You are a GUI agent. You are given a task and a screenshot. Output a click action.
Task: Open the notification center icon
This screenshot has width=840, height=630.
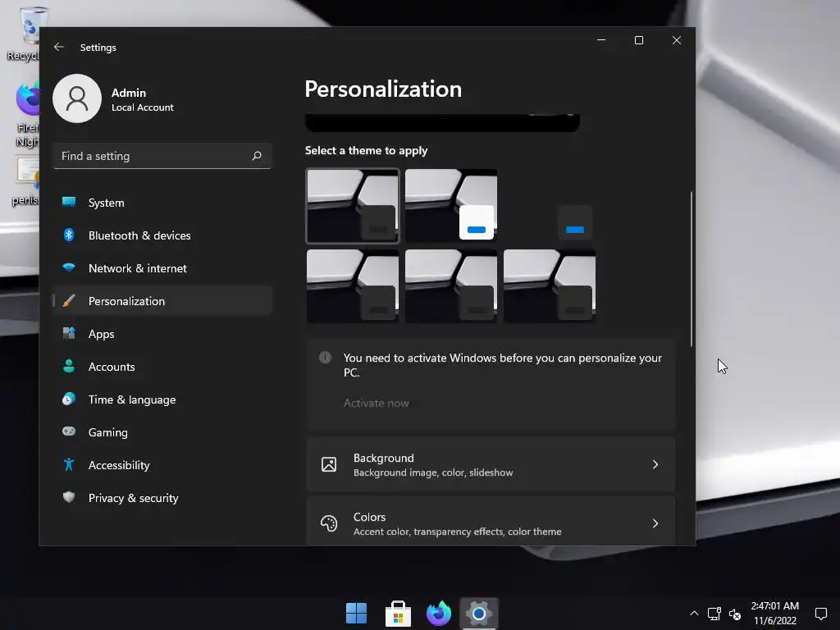(820, 614)
